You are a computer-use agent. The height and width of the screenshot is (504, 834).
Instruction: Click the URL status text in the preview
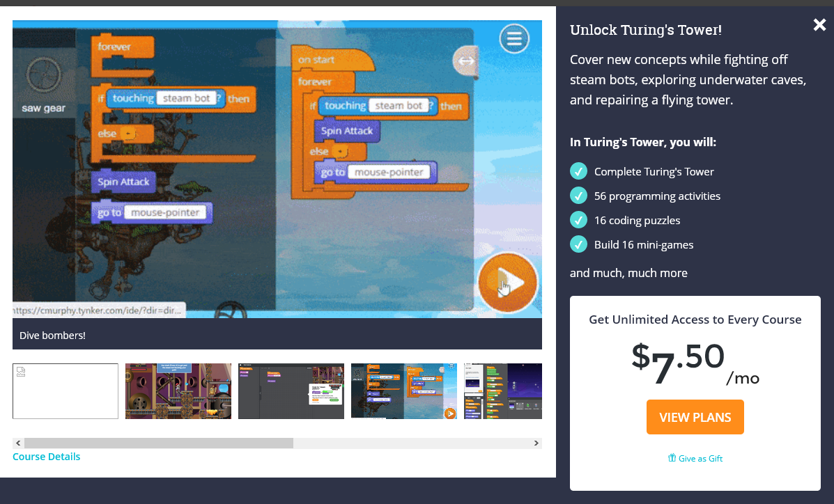pyautogui.click(x=99, y=310)
